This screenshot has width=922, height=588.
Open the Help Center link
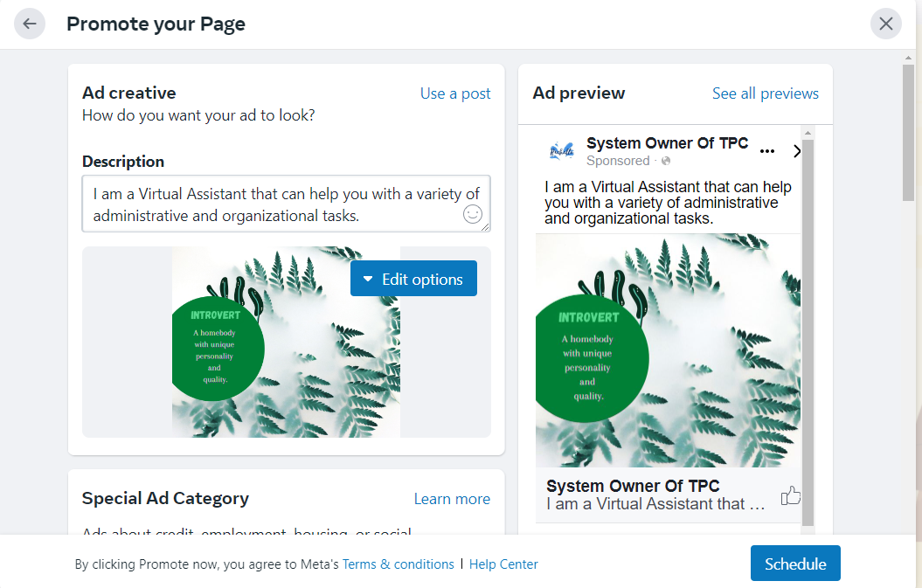tap(503, 564)
